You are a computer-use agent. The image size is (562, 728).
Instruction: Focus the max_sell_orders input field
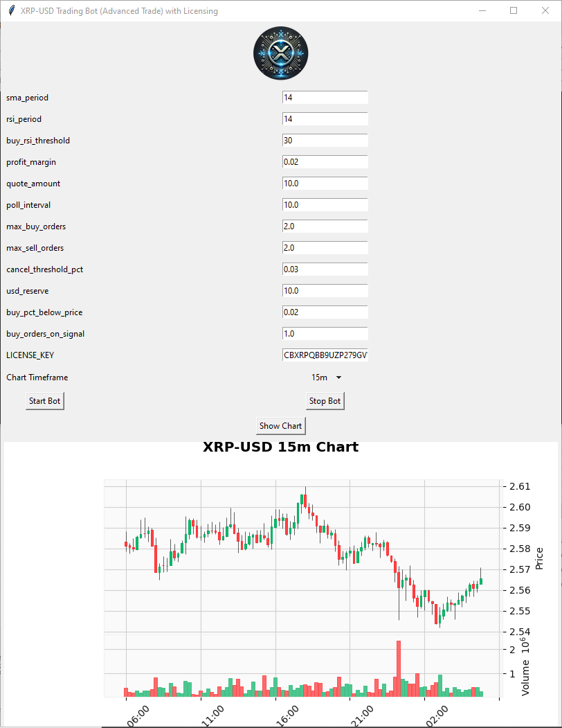click(x=325, y=248)
